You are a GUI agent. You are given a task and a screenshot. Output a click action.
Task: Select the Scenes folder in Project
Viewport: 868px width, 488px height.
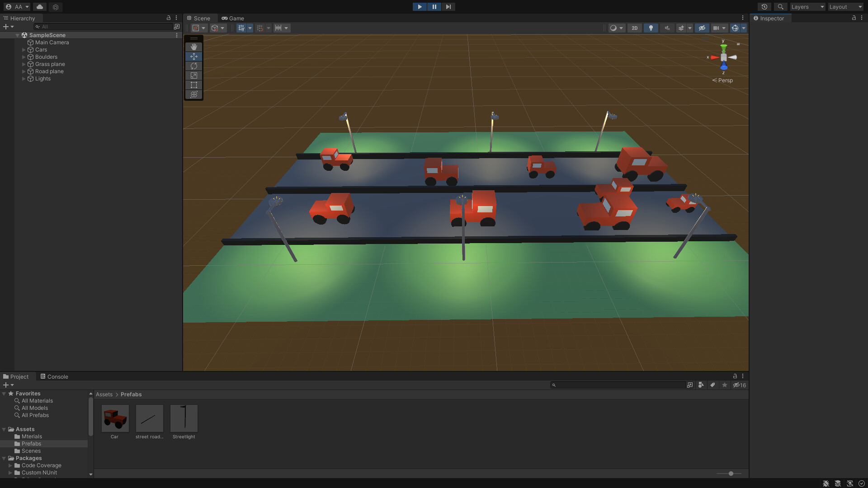[31, 451]
